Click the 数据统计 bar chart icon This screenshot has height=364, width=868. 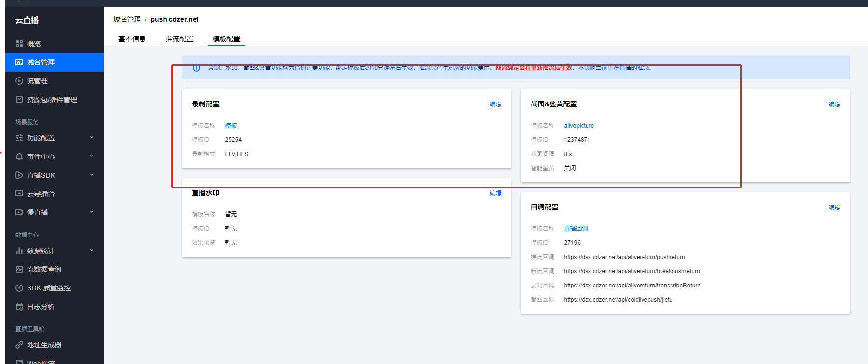click(19, 251)
